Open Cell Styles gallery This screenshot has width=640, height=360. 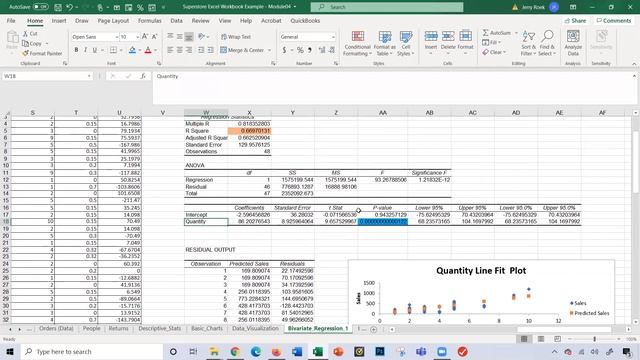pyautogui.click(x=406, y=43)
